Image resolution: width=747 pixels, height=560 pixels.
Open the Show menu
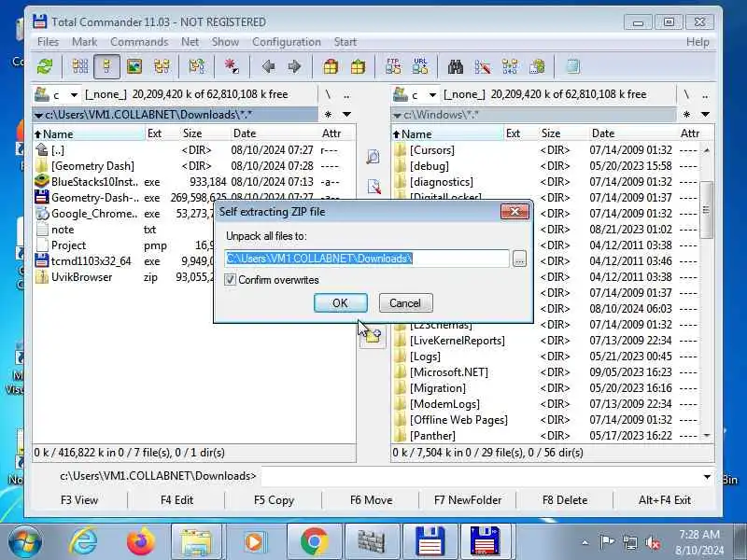(x=225, y=42)
